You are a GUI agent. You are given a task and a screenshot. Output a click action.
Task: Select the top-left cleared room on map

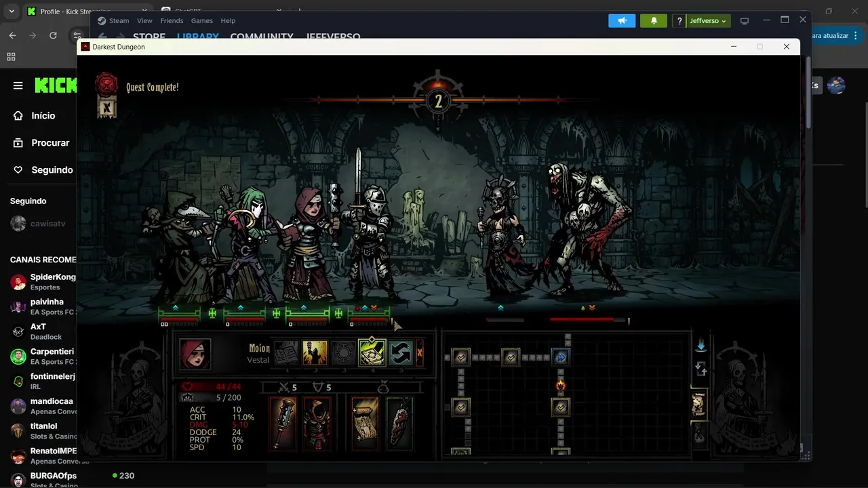461,357
